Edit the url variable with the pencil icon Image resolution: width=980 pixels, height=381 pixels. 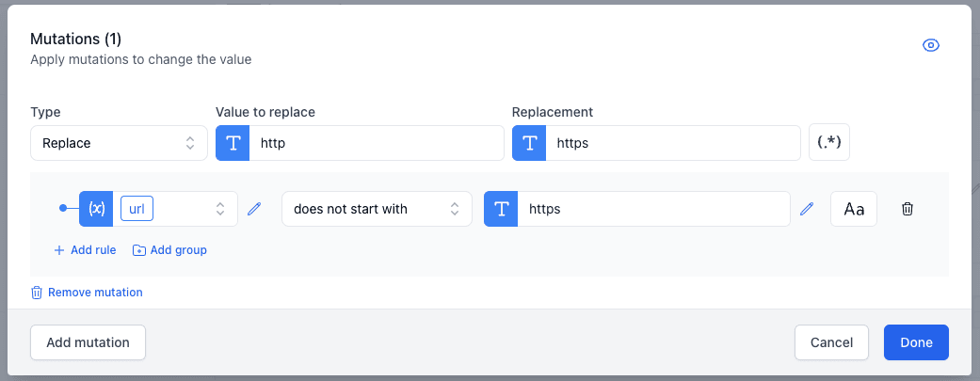(x=254, y=209)
